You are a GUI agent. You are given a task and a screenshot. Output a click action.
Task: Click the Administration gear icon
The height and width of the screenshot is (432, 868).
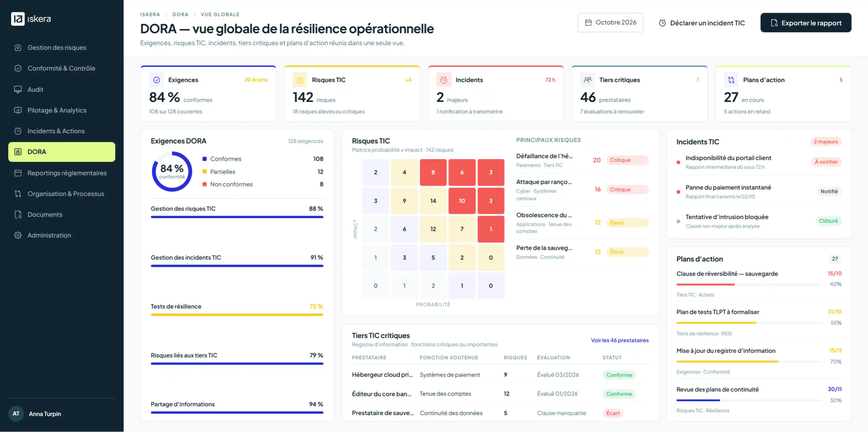coord(18,235)
